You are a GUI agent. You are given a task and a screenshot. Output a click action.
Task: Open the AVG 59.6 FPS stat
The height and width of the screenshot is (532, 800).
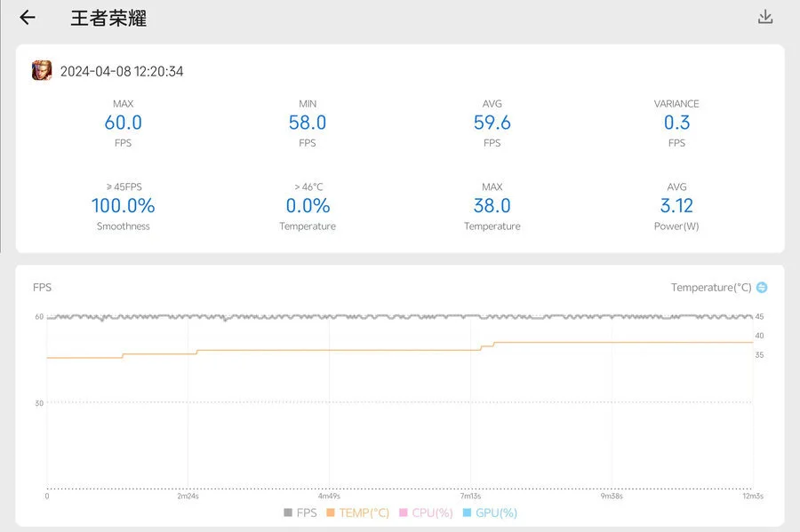coord(492,123)
